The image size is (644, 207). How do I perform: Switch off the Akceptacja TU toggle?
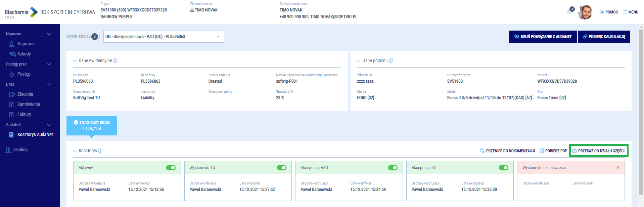tap(503, 168)
